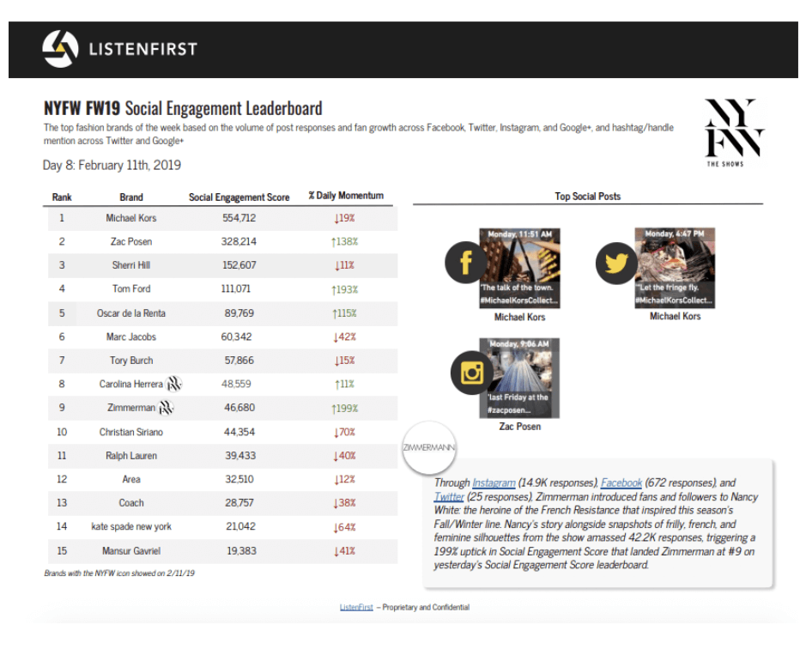Click the NYFW icon beside Carolina Herrera
Screen dimensions: 812x649
click(x=174, y=384)
